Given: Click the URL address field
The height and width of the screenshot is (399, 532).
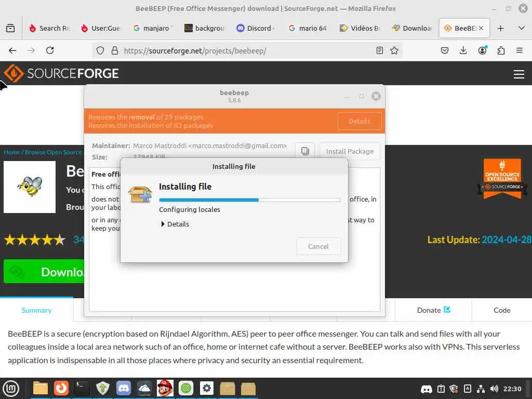Looking at the screenshot, I should tap(248, 50).
